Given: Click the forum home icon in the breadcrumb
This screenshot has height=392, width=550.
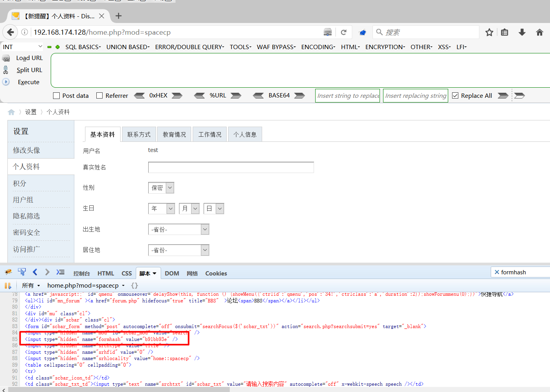Looking at the screenshot, I should (x=11, y=112).
